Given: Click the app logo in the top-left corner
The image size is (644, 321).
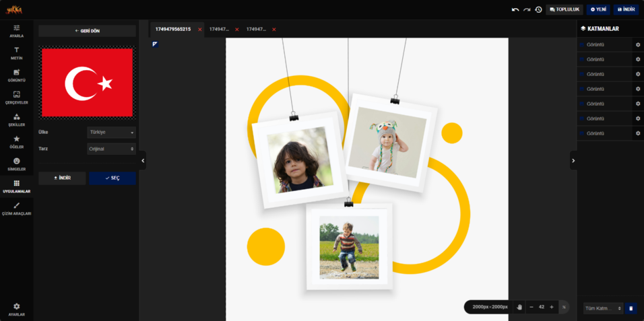Looking at the screenshot, I should [14, 10].
